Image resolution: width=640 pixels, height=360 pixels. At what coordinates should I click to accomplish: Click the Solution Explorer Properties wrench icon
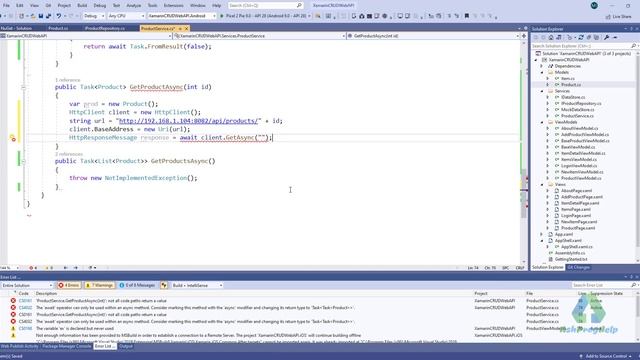tap(607, 38)
